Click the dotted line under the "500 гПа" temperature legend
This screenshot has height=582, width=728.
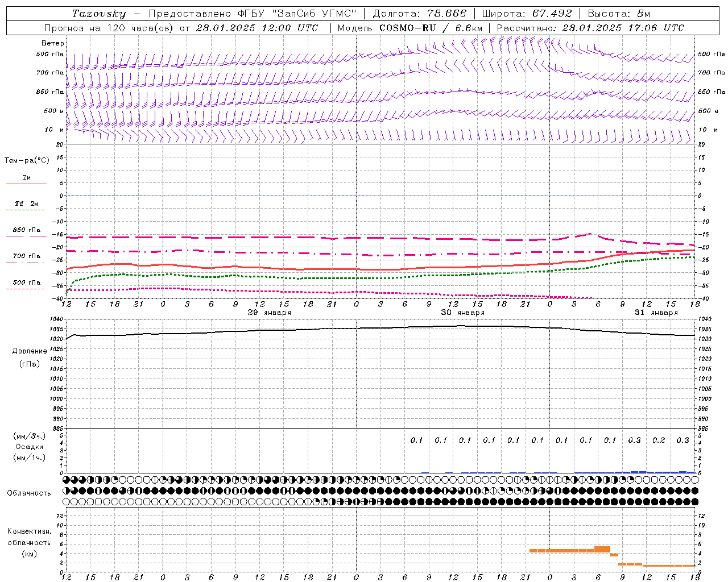coord(25,289)
